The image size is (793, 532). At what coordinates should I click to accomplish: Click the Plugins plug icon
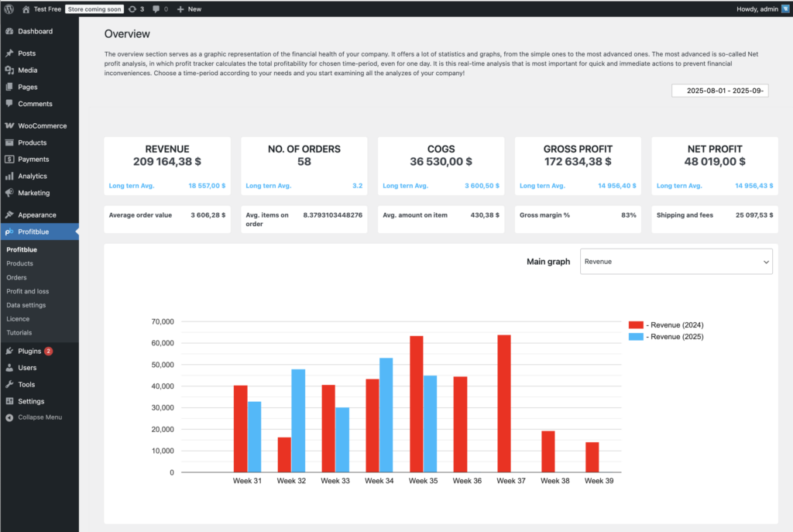pyautogui.click(x=9, y=351)
